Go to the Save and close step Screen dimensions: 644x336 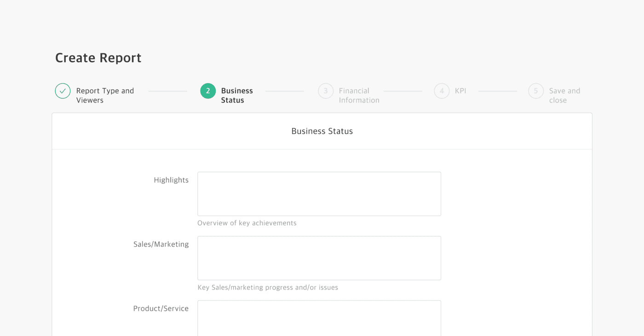click(x=564, y=95)
